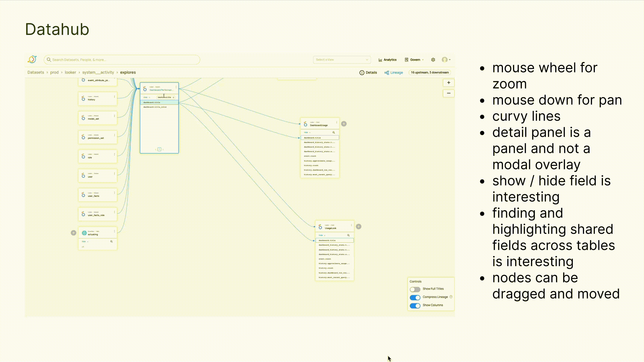This screenshot has width=644, height=362.
Task: Open the three-dot menu on UsageLook node
Action: tap(351, 225)
